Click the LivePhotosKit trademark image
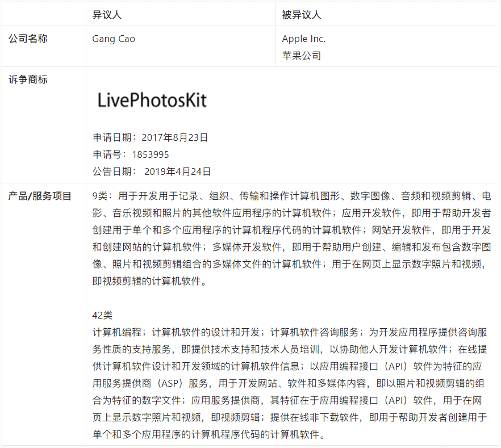The height and width of the screenshot is (448, 501). [x=152, y=100]
